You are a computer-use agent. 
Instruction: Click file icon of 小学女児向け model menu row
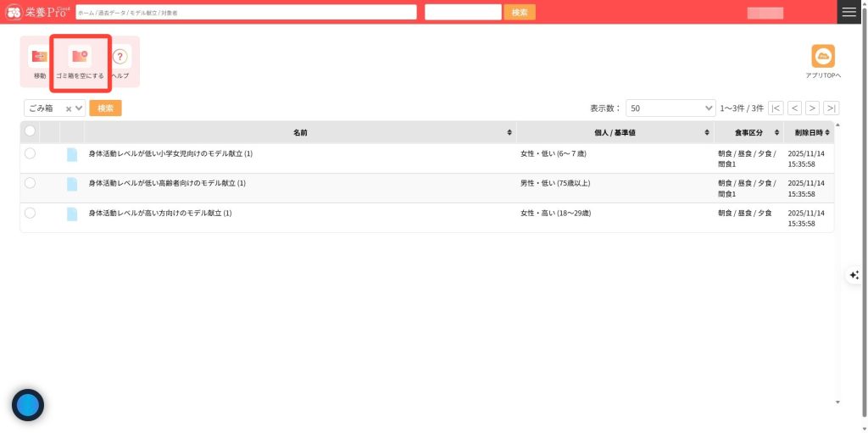coord(72,154)
